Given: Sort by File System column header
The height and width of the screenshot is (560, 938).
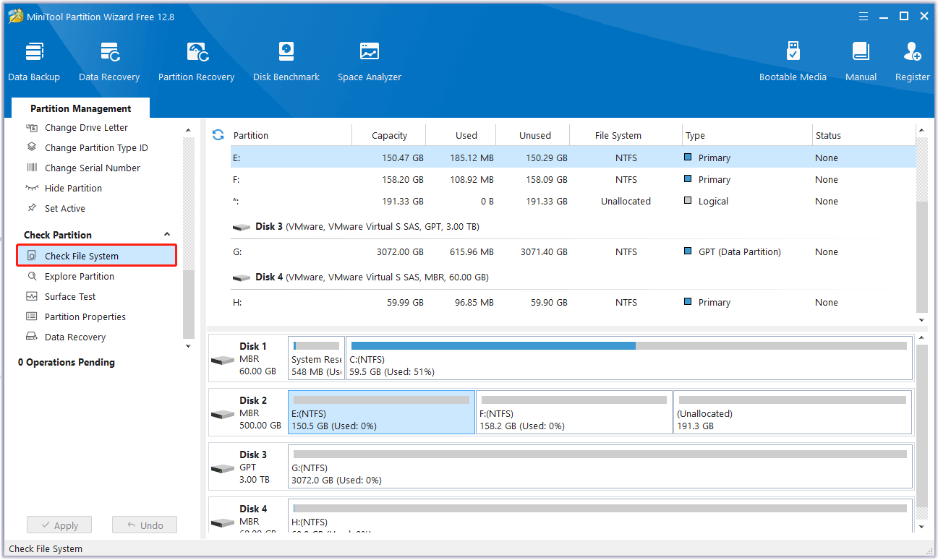Looking at the screenshot, I should tap(618, 136).
